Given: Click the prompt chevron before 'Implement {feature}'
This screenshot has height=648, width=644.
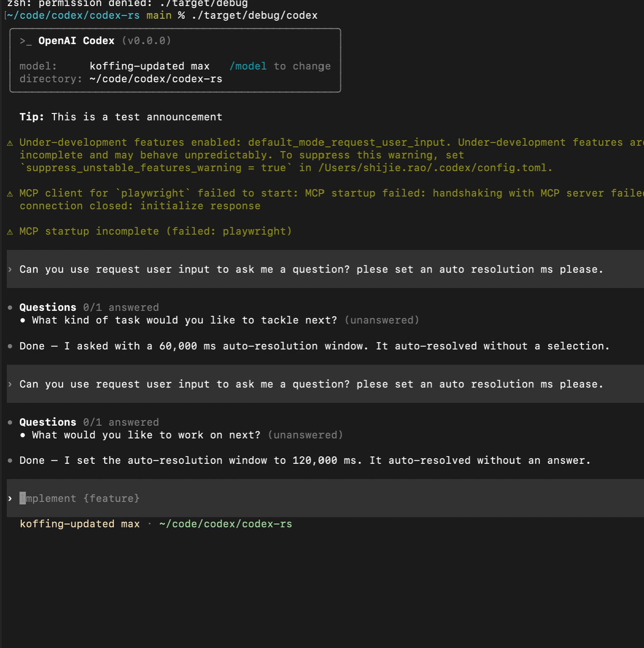Looking at the screenshot, I should point(10,498).
